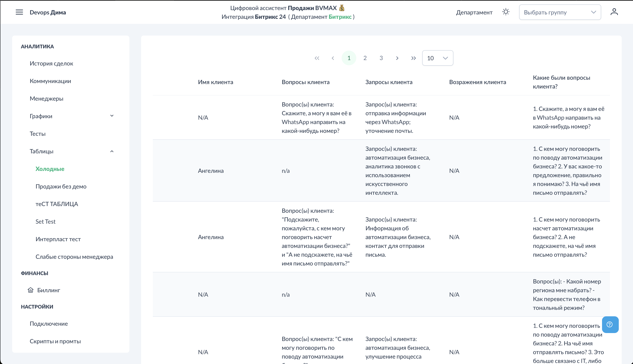Open the Выбрать группу dropdown
Image resolution: width=633 pixels, height=364 pixels.
click(560, 12)
